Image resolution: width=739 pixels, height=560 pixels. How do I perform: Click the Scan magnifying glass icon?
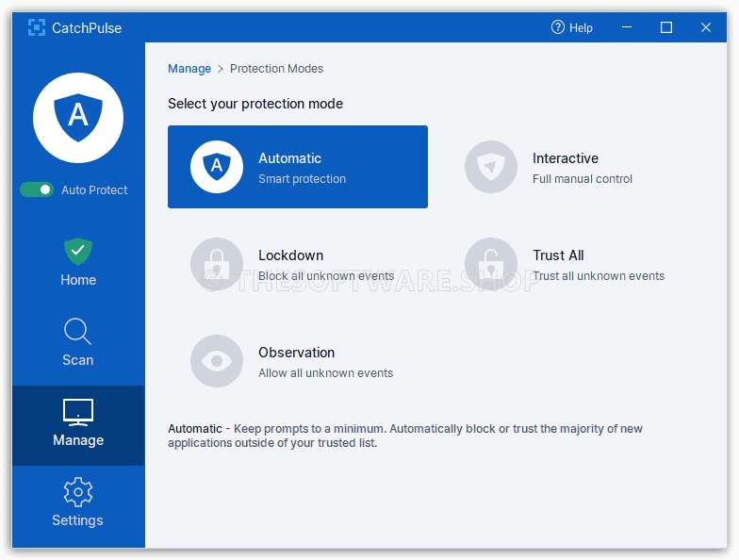tap(77, 332)
